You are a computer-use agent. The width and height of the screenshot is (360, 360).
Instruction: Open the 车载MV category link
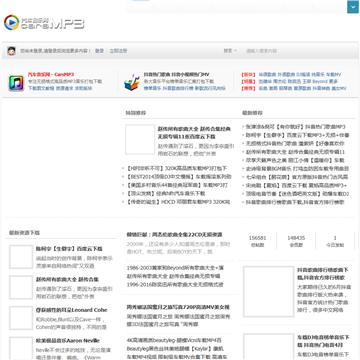pyautogui.click(x=334, y=75)
